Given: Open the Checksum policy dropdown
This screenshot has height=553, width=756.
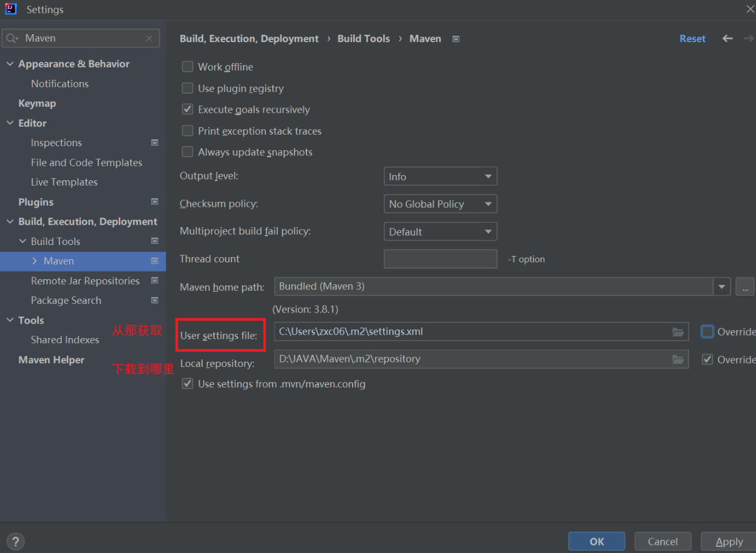Looking at the screenshot, I should click(440, 204).
